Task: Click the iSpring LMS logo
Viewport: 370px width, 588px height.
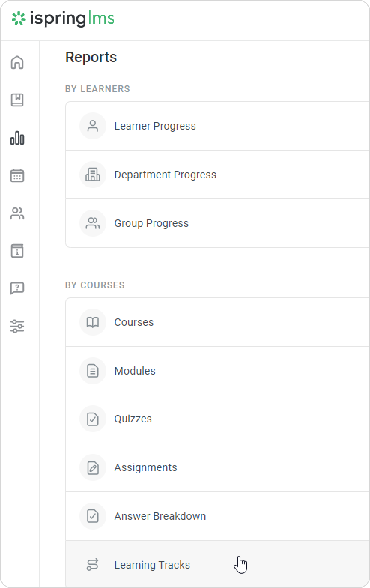Action: [x=63, y=19]
